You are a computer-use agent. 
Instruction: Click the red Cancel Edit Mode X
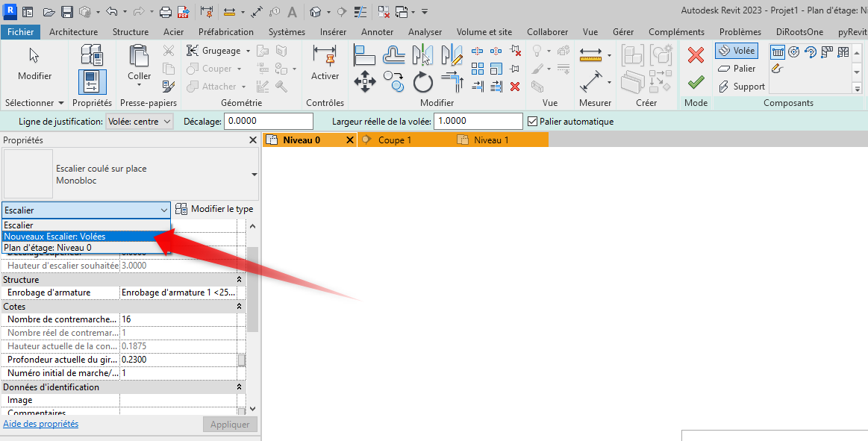[696, 55]
